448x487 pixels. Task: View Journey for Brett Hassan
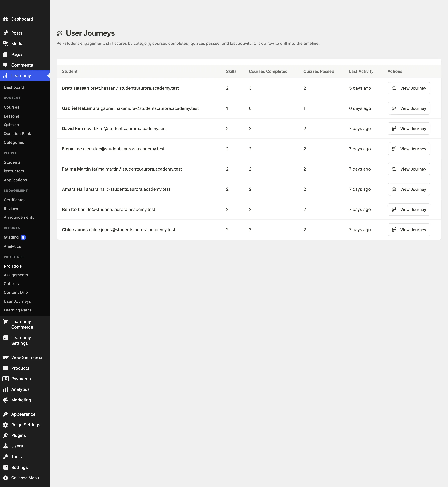[x=409, y=88]
